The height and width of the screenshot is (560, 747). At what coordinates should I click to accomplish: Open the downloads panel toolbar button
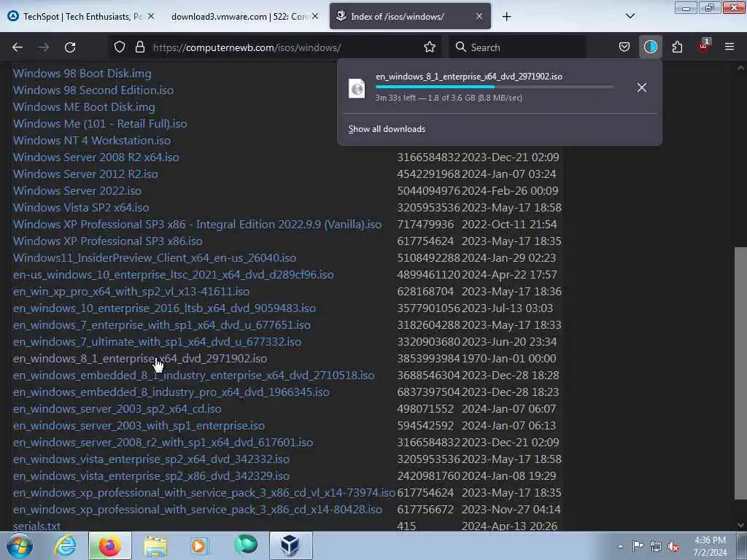pyautogui.click(x=650, y=47)
